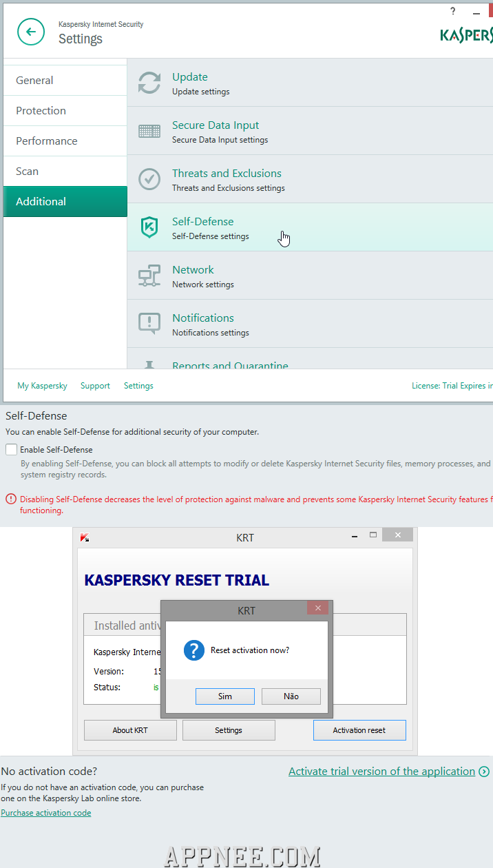Open Update settings entry
This screenshot has height=868, width=493.
310,83
